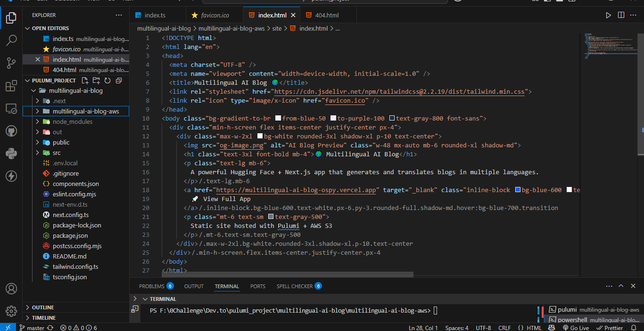Expand the .next folder
This screenshot has width=644, height=331.
point(38,101)
